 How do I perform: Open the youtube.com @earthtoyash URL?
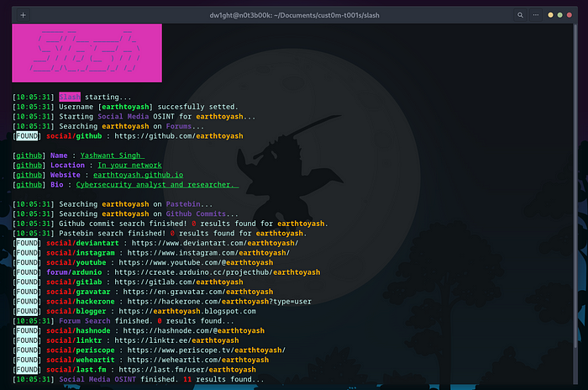(196, 262)
